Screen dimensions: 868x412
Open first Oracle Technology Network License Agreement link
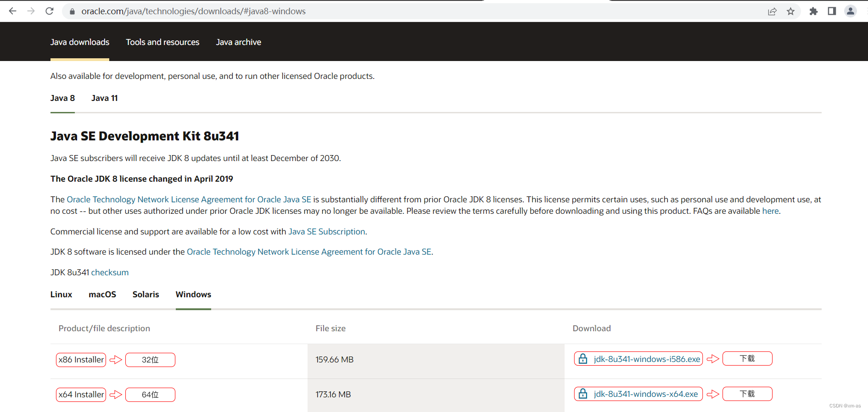pyautogui.click(x=189, y=200)
